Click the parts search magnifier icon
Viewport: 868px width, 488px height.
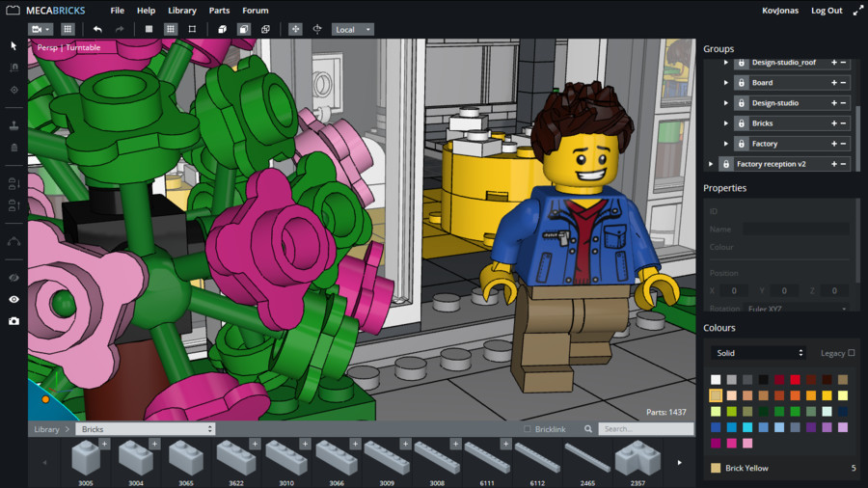point(588,429)
